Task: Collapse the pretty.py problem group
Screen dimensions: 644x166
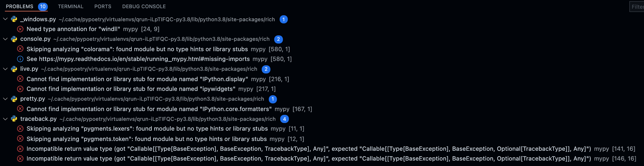Action: point(5,99)
